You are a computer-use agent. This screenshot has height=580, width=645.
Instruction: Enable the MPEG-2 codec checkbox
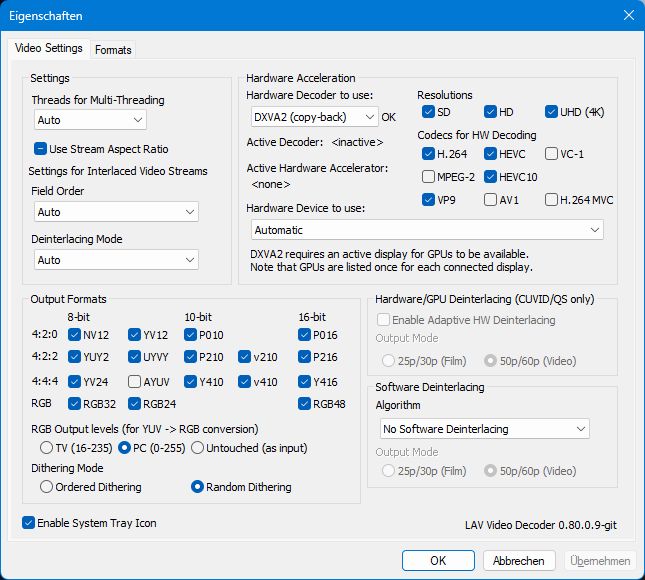point(429,176)
